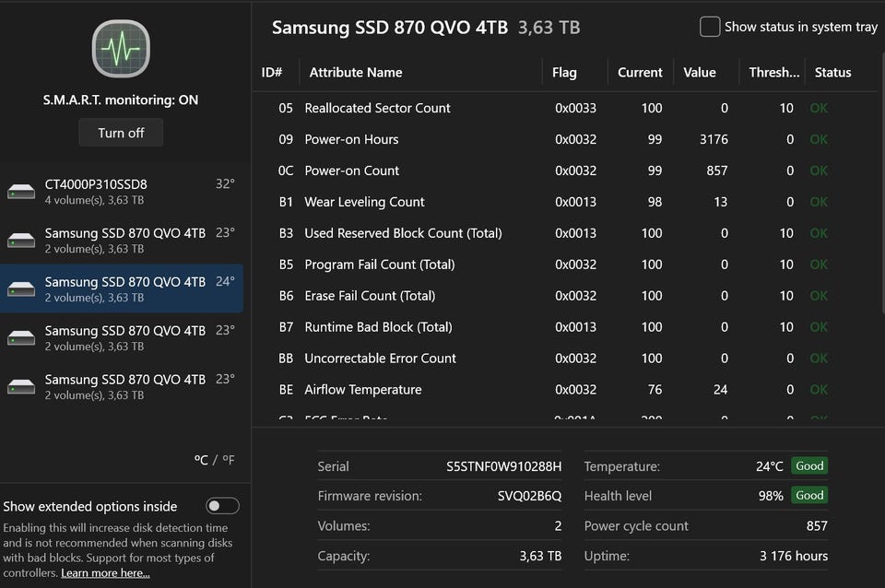The width and height of the screenshot is (885, 588).
Task: Click the Good badge next to Health level
Action: (809, 496)
